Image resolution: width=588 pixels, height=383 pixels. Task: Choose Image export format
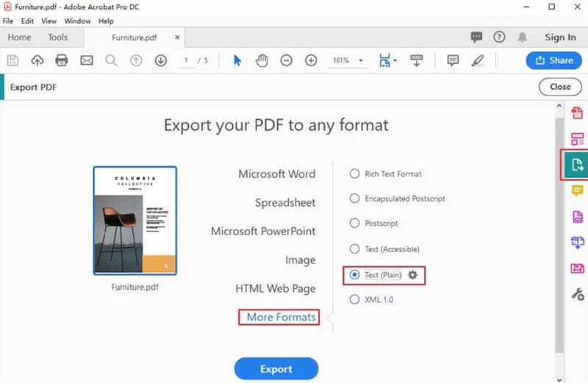coord(301,260)
